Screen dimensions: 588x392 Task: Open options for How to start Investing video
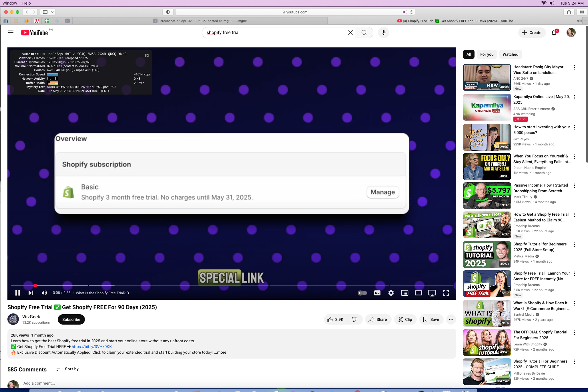point(575,127)
